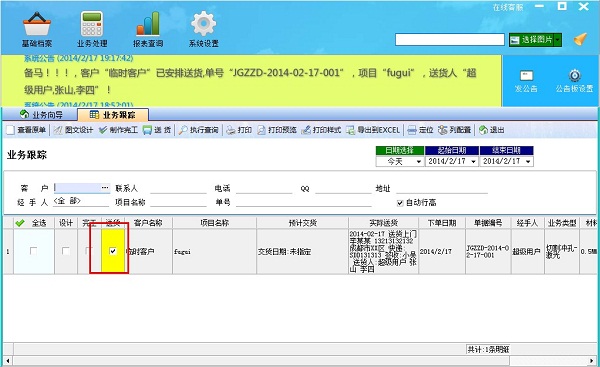Open the 结束日期 date dropdown
Viewport: 600px width, 367px height.
(x=528, y=161)
